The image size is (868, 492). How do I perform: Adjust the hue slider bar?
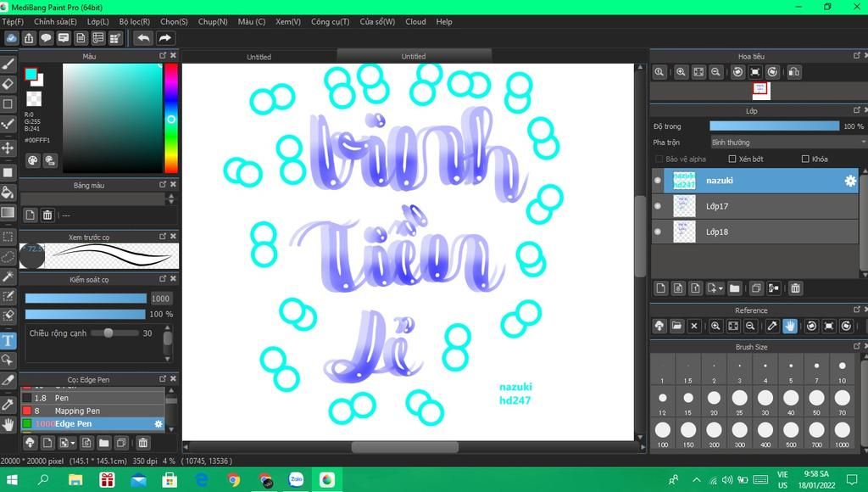pos(171,118)
